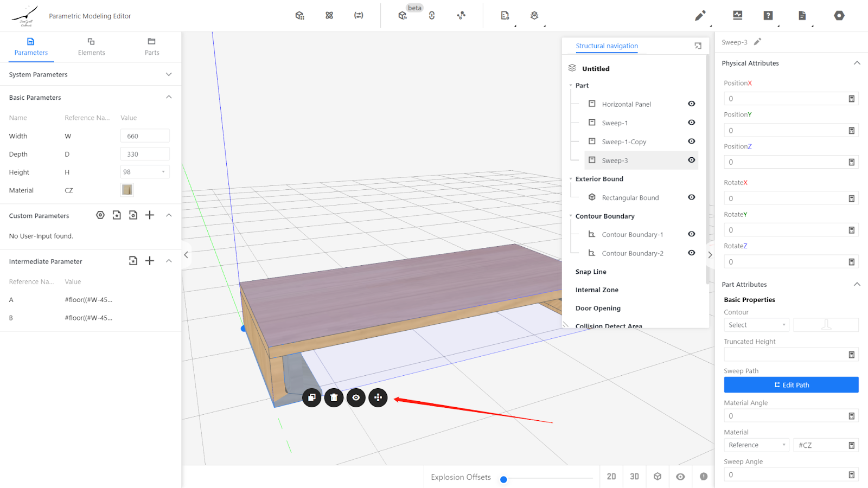Click the Material color swatch
This screenshot has height=488, width=868.
click(x=127, y=190)
